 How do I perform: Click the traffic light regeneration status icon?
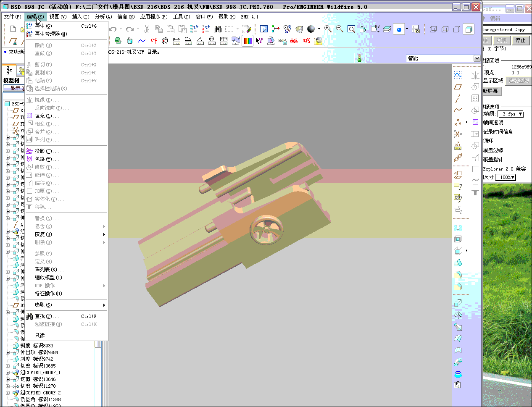tap(359, 58)
